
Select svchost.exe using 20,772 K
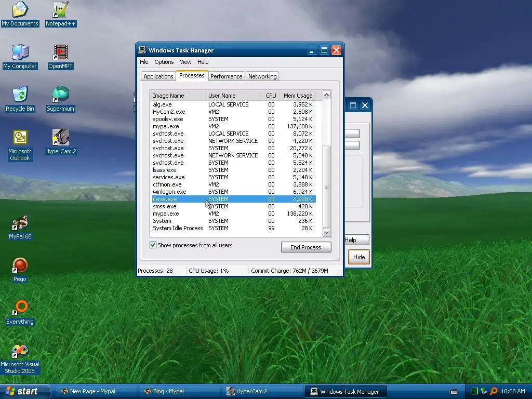point(234,148)
